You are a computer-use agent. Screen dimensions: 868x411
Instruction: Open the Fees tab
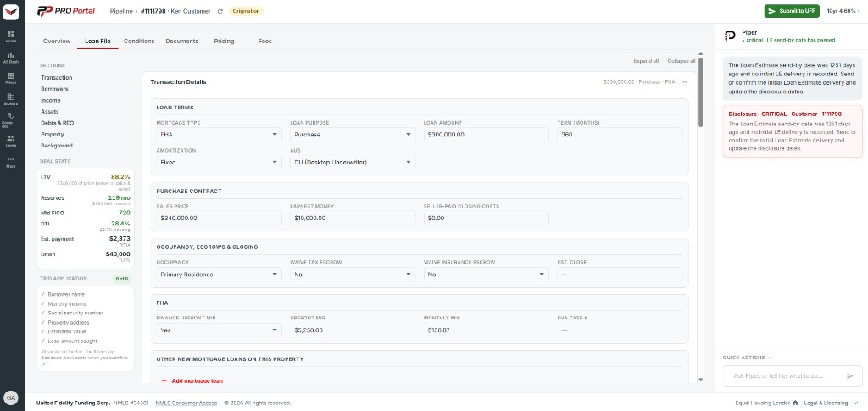click(x=264, y=41)
